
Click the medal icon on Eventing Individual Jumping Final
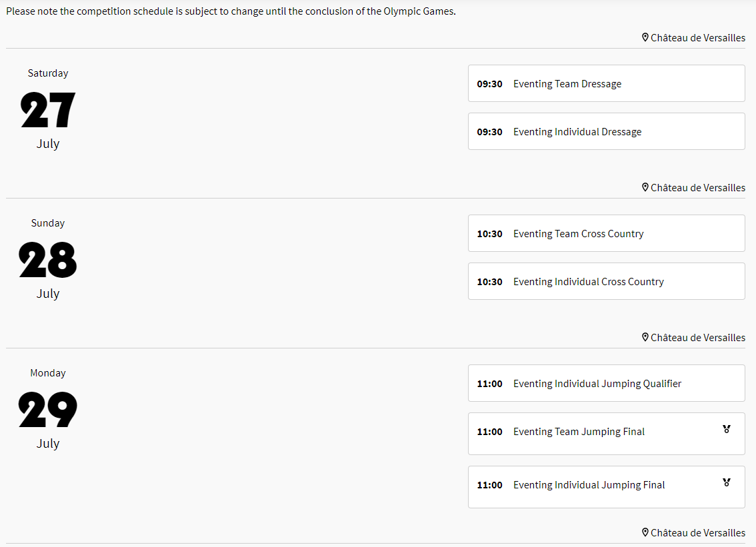pos(726,483)
